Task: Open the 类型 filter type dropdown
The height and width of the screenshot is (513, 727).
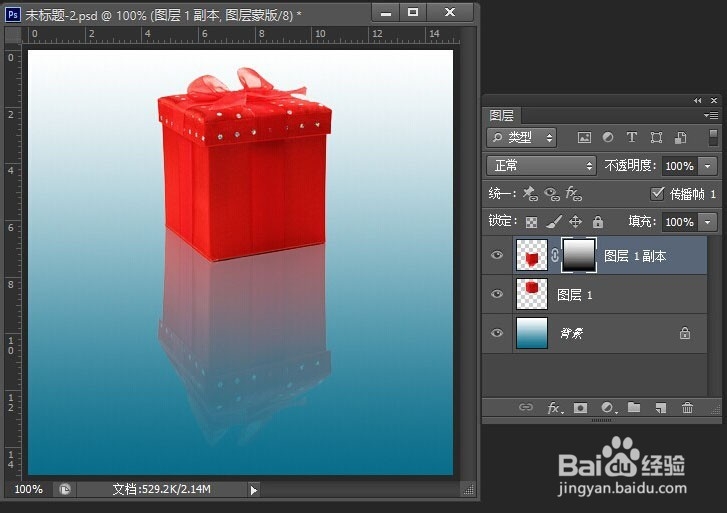Action: click(522, 137)
